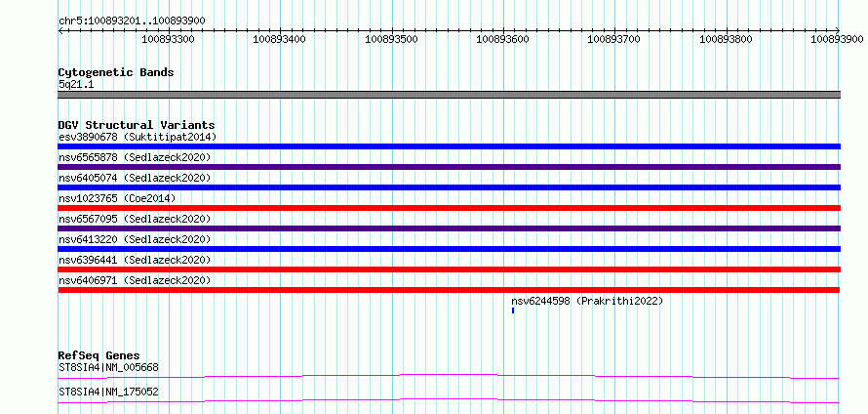
Task: Click ruler position 100893700
Action: click(613, 39)
